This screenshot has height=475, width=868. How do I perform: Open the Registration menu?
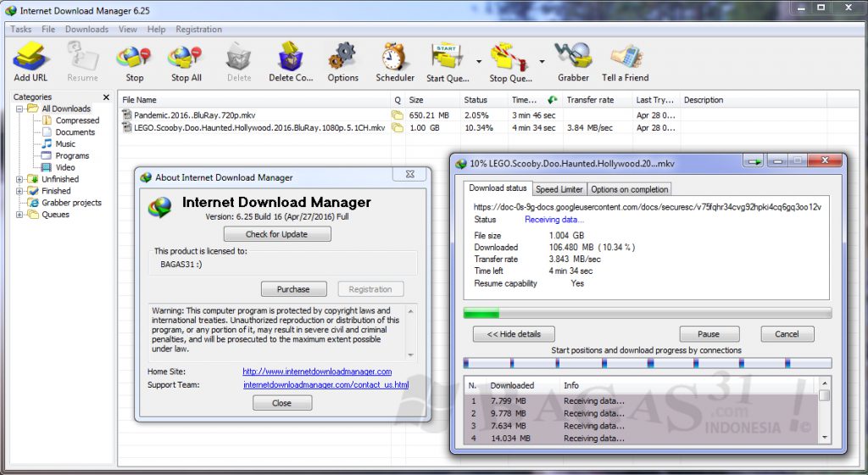pyautogui.click(x=198, y=30)
